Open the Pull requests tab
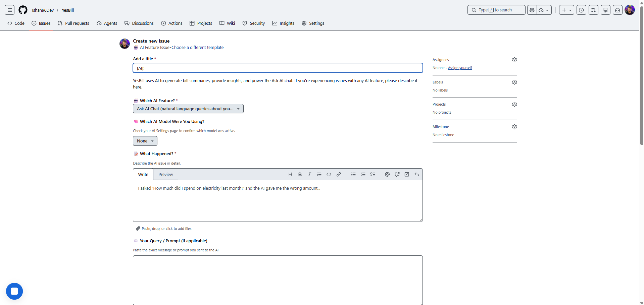644x305 pixels. tap(73, 23)
